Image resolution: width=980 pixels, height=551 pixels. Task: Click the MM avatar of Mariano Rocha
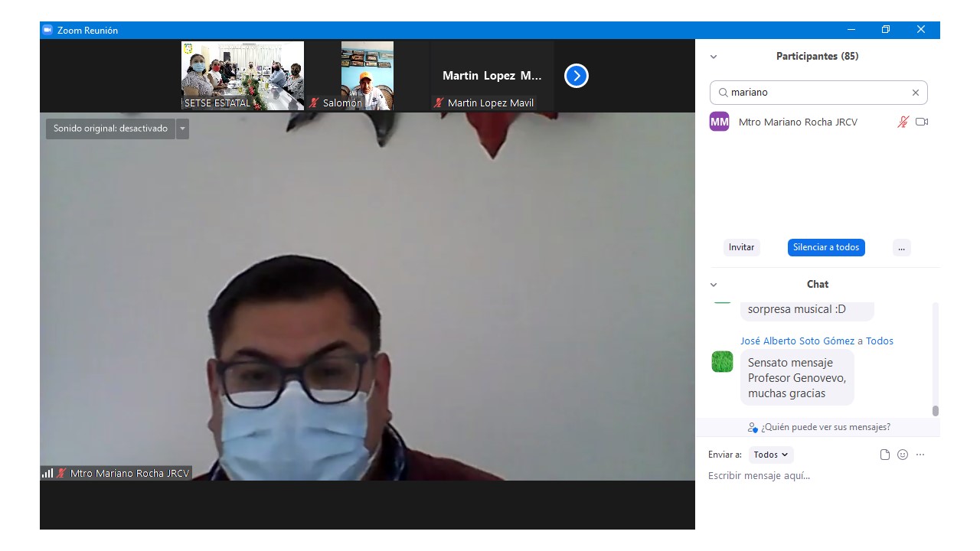click(720, 122)
